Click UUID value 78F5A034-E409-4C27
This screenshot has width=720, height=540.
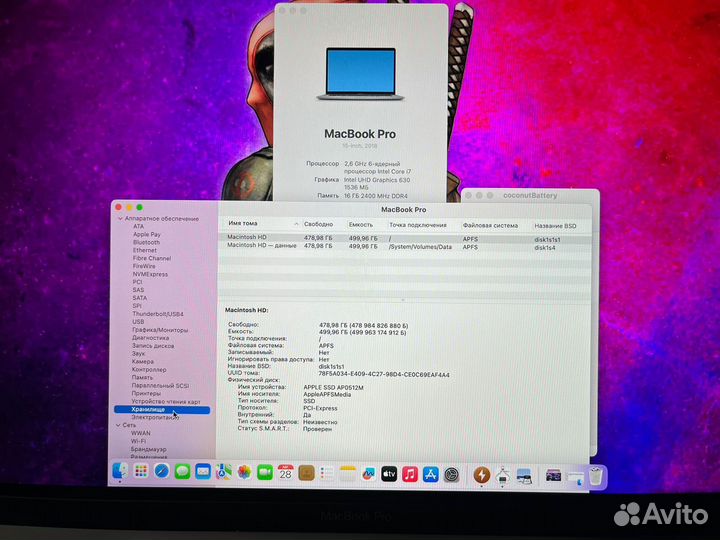(384, 375)
